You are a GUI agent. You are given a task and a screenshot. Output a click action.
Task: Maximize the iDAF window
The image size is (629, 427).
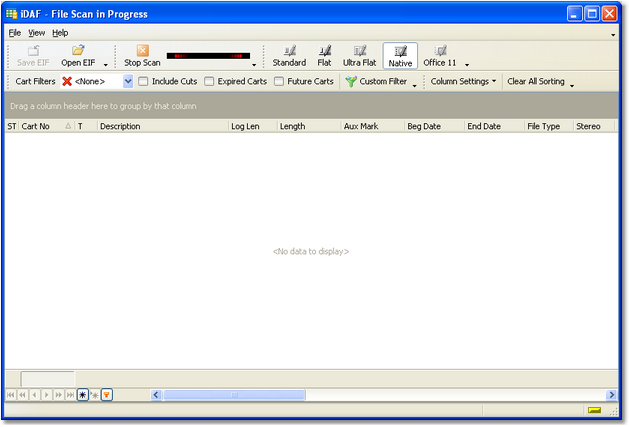pyautogui.click(x=592, y=14)
